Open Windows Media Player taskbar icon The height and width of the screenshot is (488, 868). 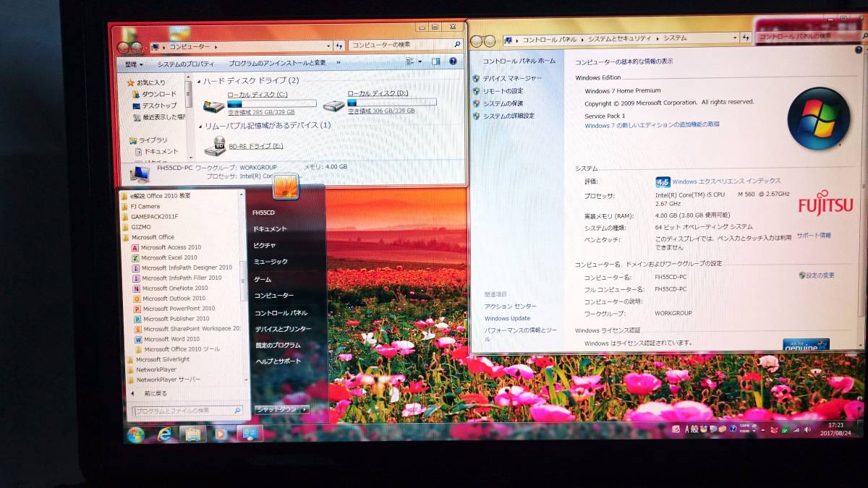point(221,434)
